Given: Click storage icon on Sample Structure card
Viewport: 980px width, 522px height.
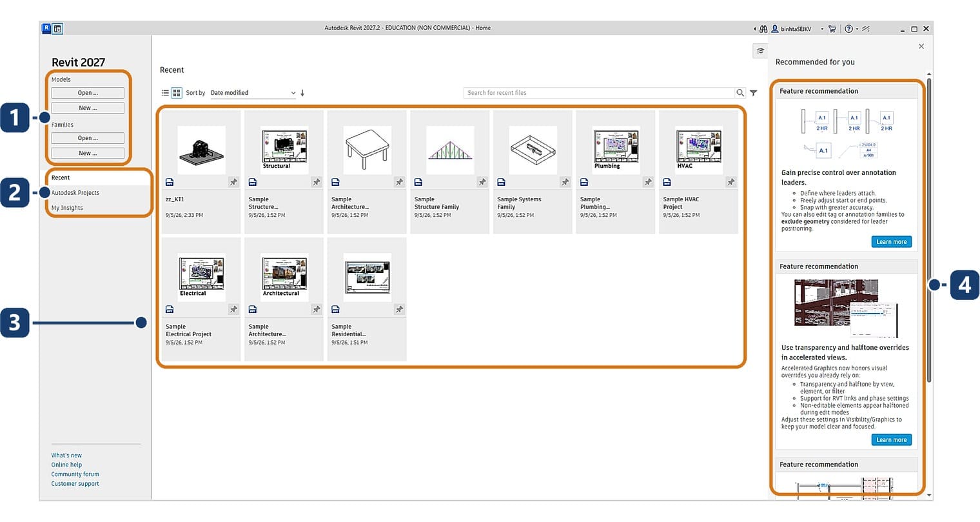Looking at the screenshot, I should (x=253, y=183).
